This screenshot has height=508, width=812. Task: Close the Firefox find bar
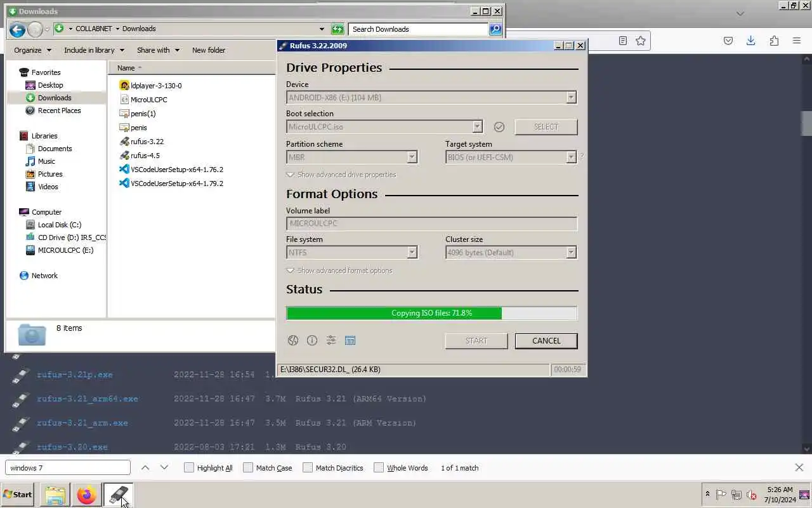pyautogui.click(x=799, y=467)
